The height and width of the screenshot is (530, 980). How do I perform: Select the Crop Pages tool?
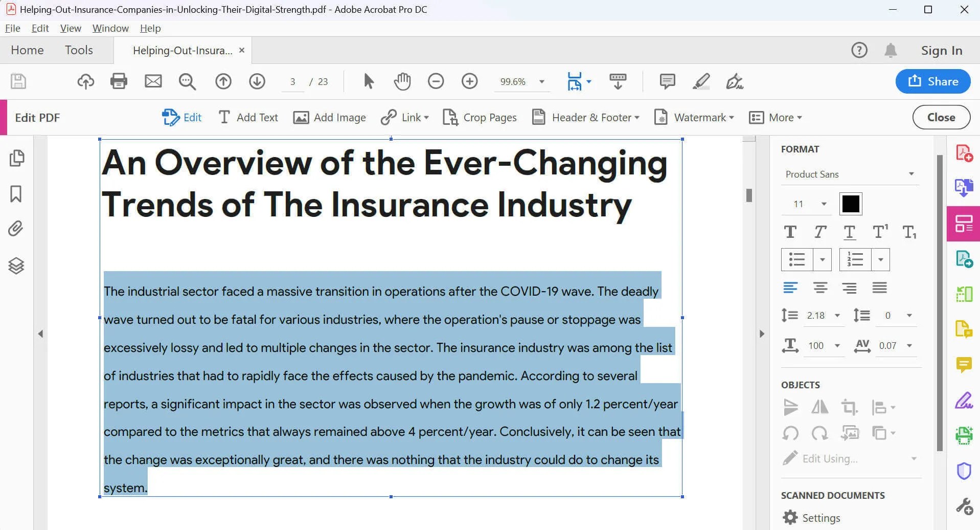click(x=479, y=117)
